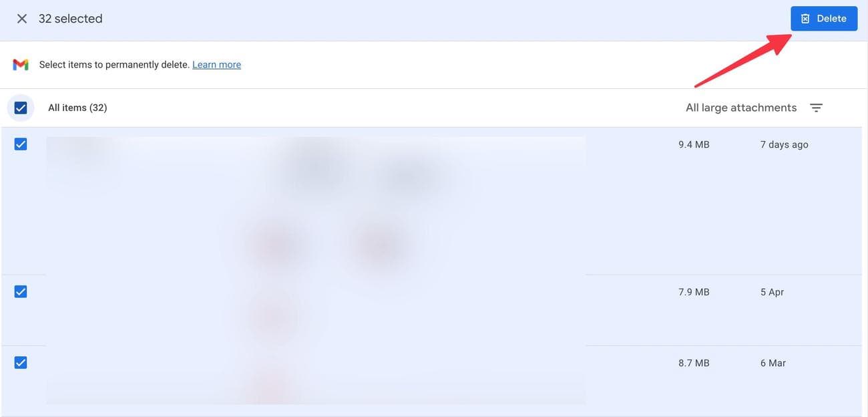Deselect the 9.4 MB item checkbox
Screen dimensions: 868x417
[21, 144]
